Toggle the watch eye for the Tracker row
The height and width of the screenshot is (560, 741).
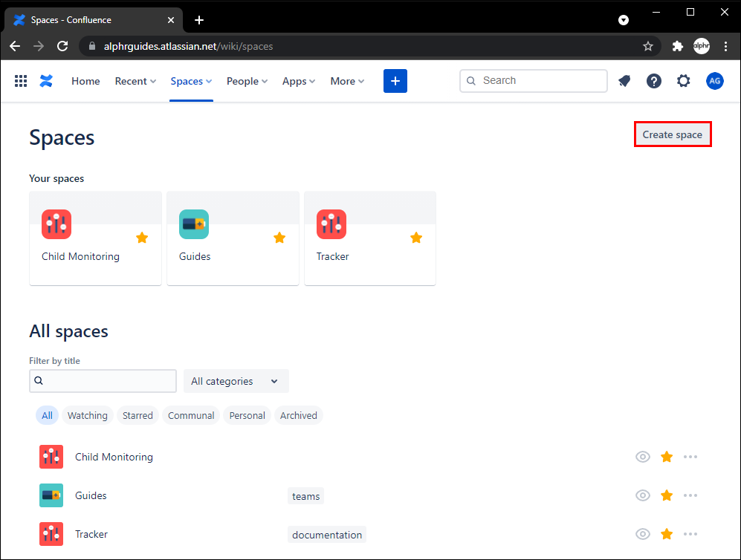(x=643, y=534)
